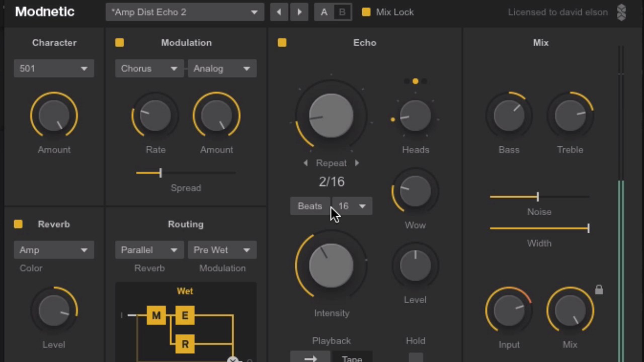
Task: Click the Repeat right arrow
Action: coord(357,163)
